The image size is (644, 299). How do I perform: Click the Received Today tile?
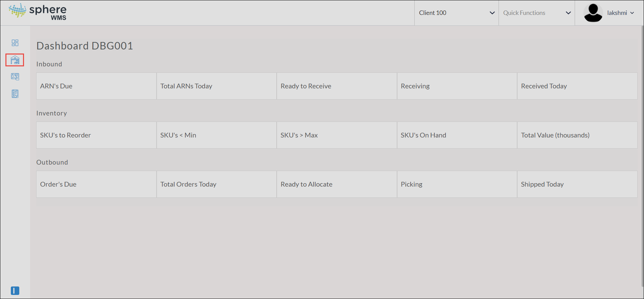577,86
